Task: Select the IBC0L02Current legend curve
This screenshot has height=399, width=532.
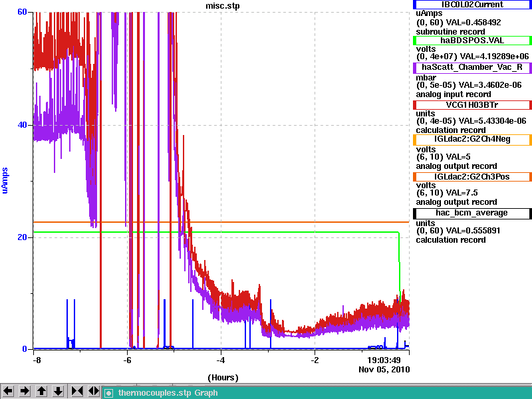Action: [472, 5]
